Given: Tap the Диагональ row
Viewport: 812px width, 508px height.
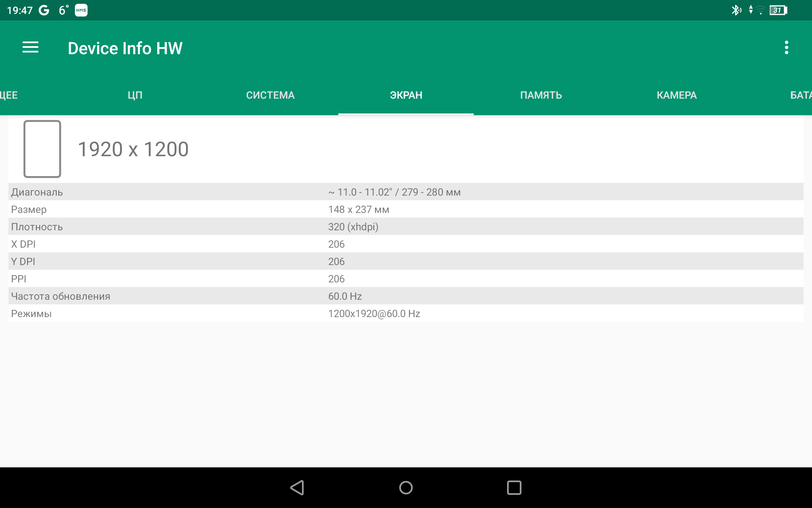Looking at the screenshot, I should coord(405,192).
